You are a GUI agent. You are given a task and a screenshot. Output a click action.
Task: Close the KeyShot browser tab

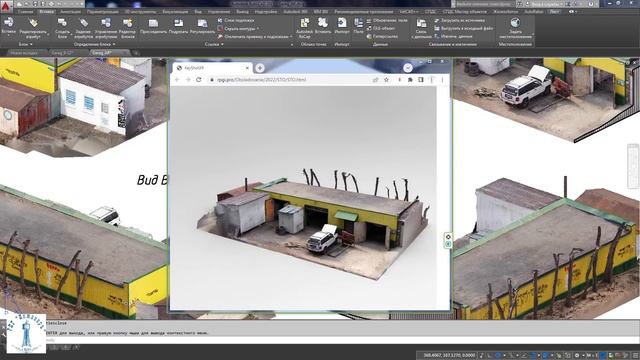[x=247, y=68]
